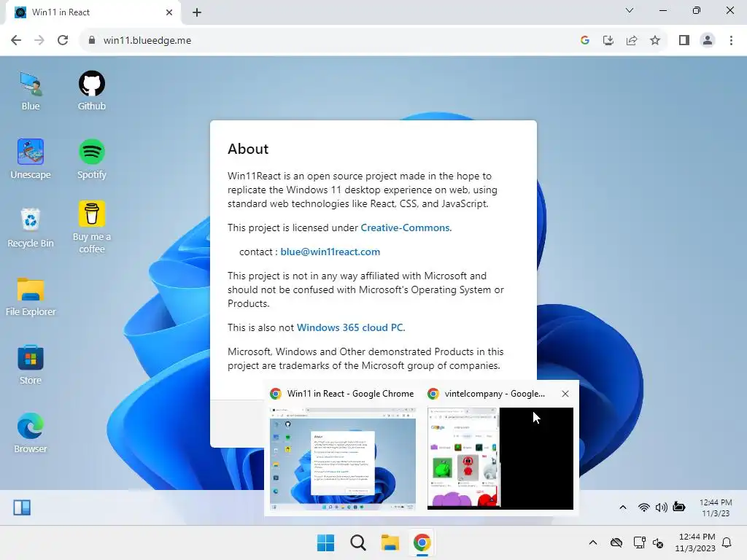747x560 pixels.
Task: Select the vintelcompany Google preview thumbnail
Action: coord(500,459)
